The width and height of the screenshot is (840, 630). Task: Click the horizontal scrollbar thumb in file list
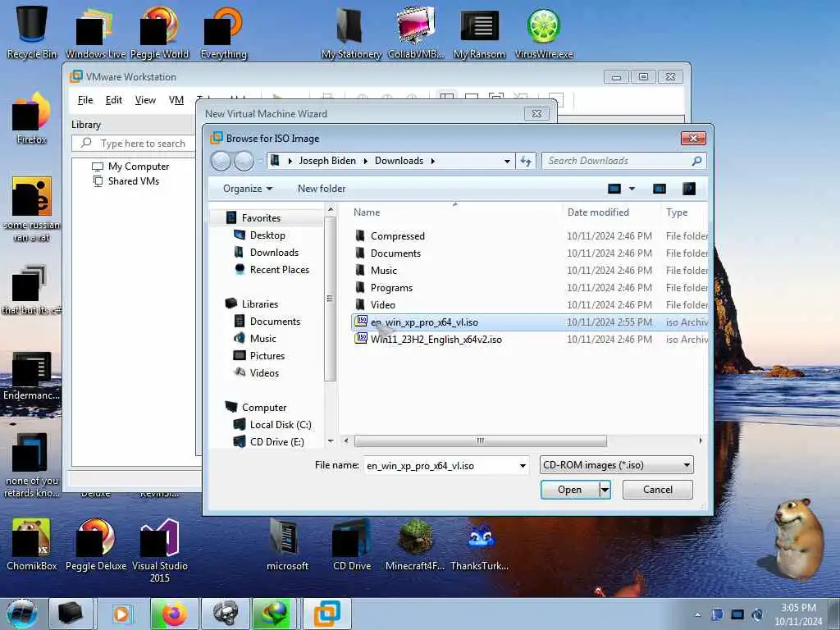tap(481, 441)
